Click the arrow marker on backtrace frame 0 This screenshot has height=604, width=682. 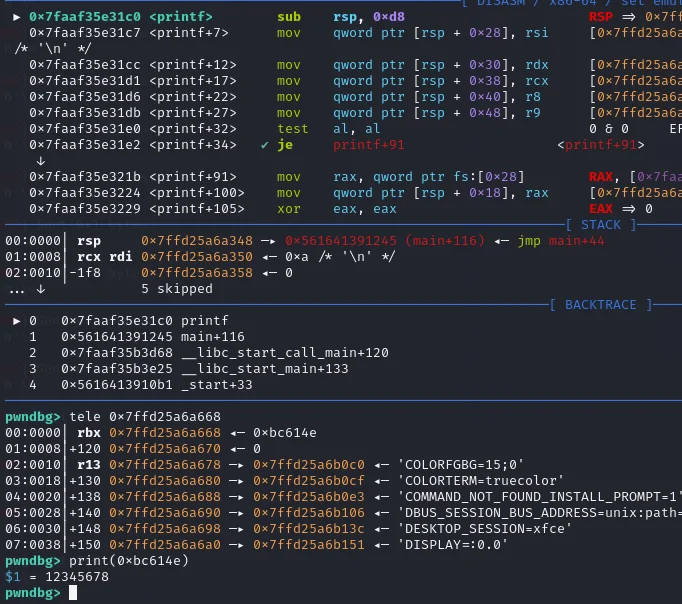[17, 321]
